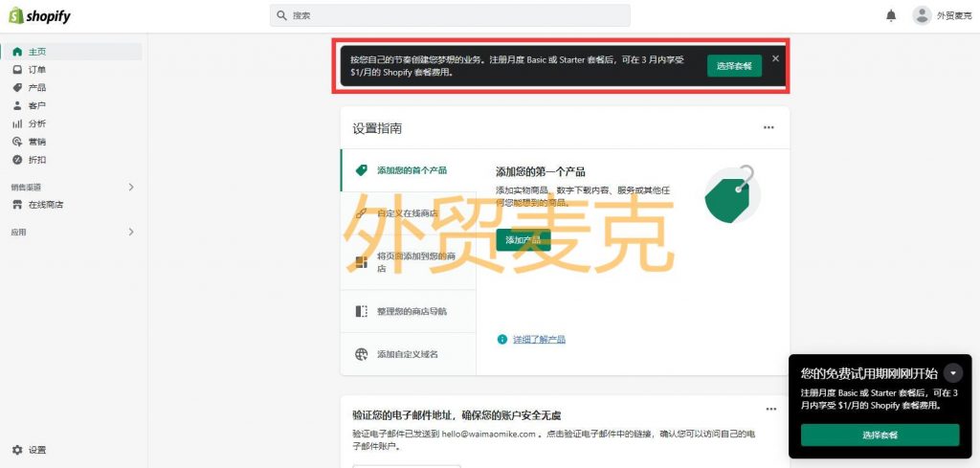This screenshot has height=468, width=980.
Task: Click the 添加产品 button
Action: (523, 240)
